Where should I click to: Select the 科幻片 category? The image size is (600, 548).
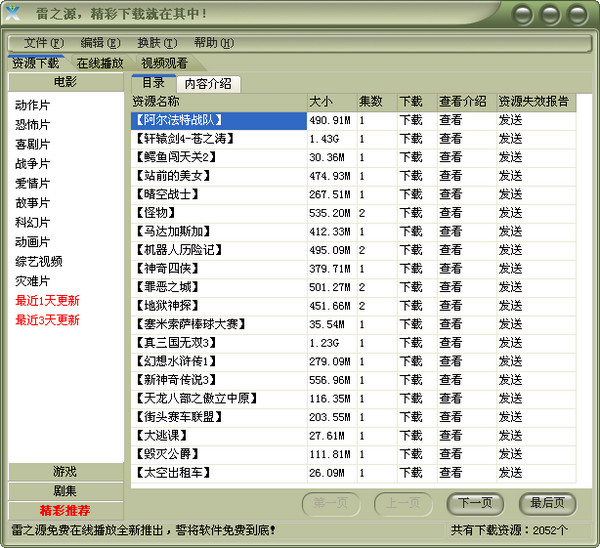[x=32, y=222]
